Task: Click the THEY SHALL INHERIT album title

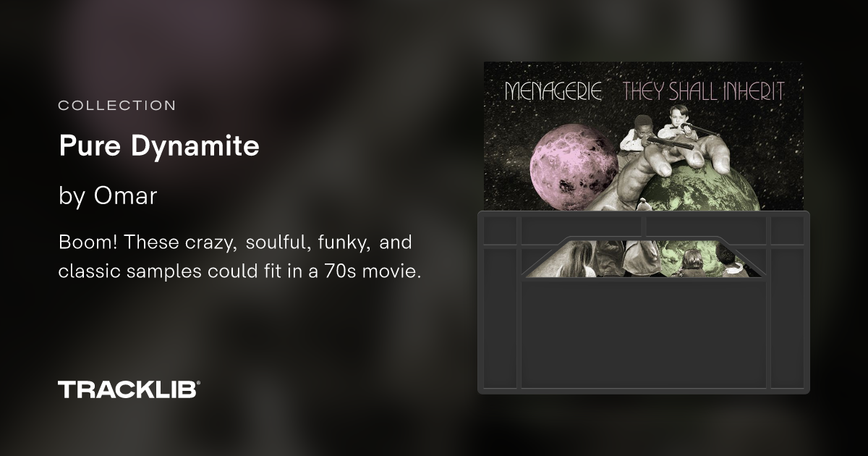Action: (x=704, y=91)
